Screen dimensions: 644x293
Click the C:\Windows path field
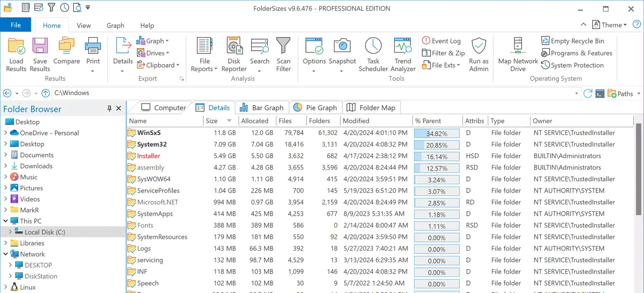(313, 93)
